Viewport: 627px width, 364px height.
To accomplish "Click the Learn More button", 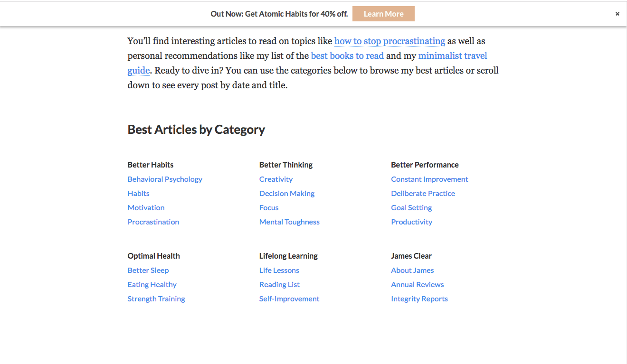I will click(x=383, y=14).
